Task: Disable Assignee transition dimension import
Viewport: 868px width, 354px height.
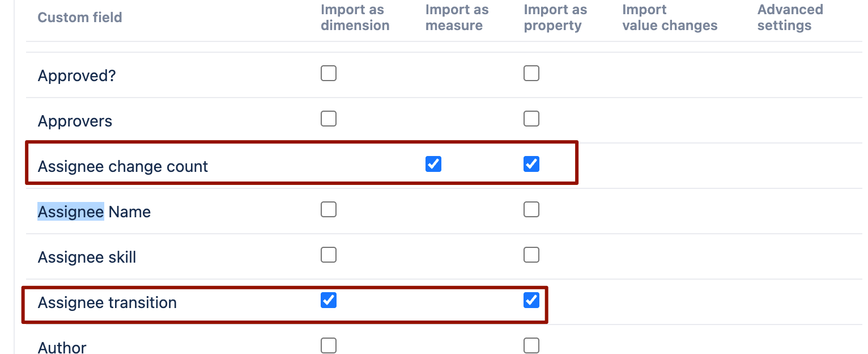Action: tap(329, 300)
